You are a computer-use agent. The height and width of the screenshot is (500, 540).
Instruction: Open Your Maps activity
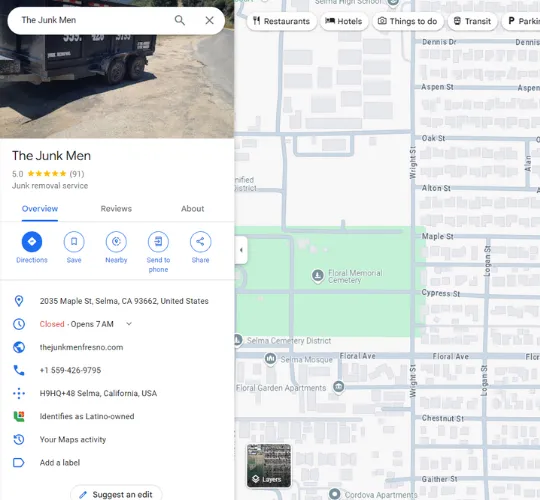(73, 439)
